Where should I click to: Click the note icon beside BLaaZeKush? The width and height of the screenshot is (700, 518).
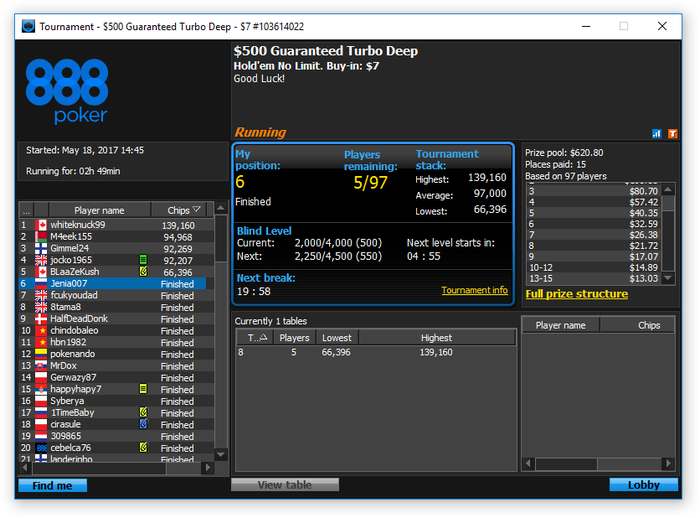[x=143, y=272]
